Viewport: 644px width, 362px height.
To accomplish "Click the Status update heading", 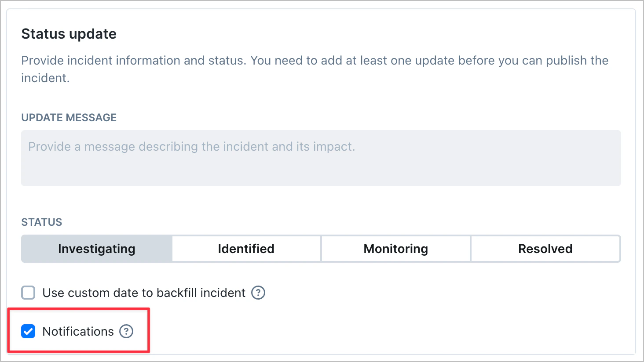I will [x=69, y=33].
